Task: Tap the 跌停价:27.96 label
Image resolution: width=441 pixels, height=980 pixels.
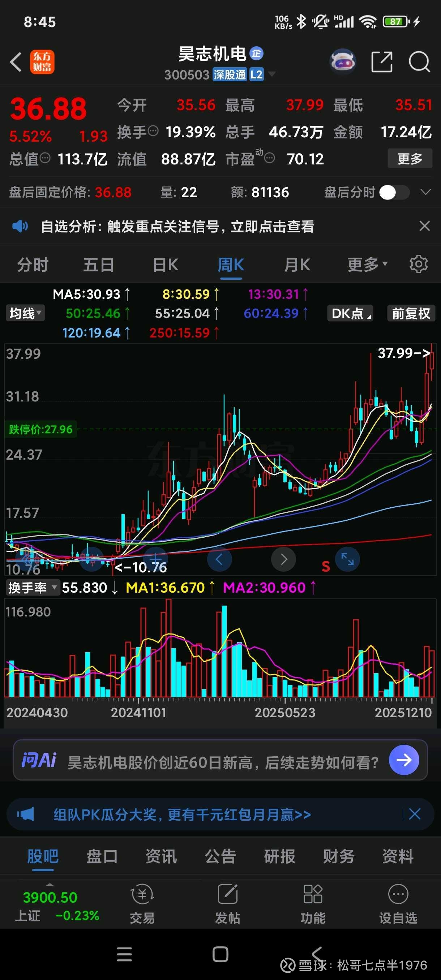Action: 40,429
